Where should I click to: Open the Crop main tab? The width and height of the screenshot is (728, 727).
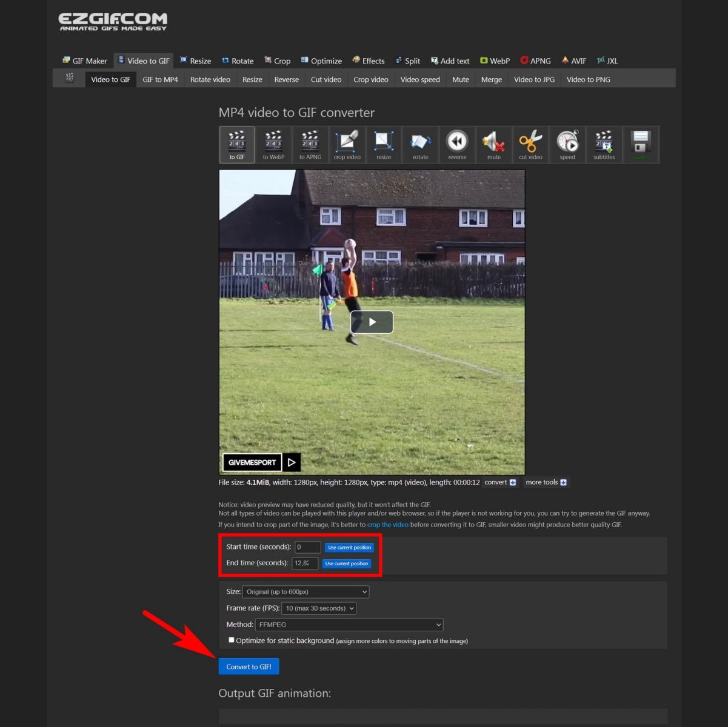277,61
